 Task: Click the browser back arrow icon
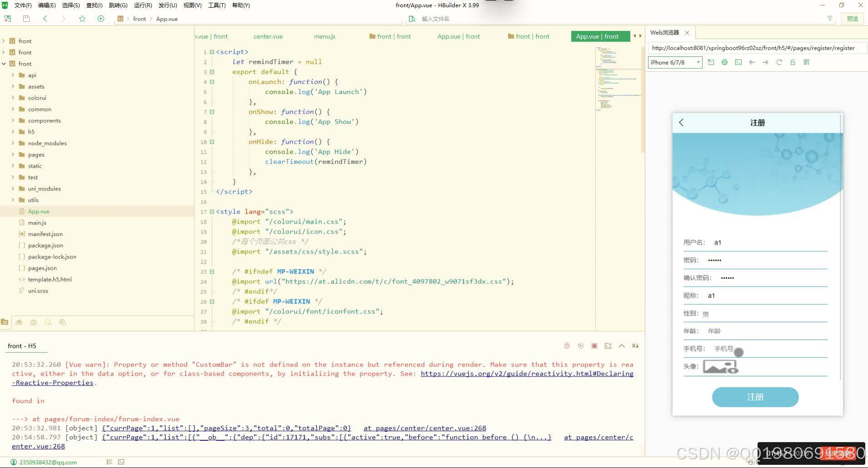pos(752,62)
